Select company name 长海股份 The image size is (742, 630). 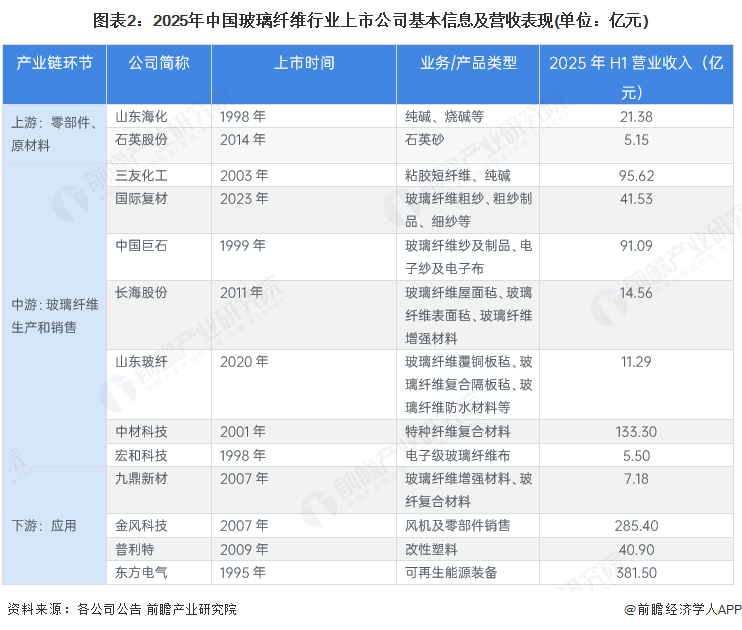141,293
